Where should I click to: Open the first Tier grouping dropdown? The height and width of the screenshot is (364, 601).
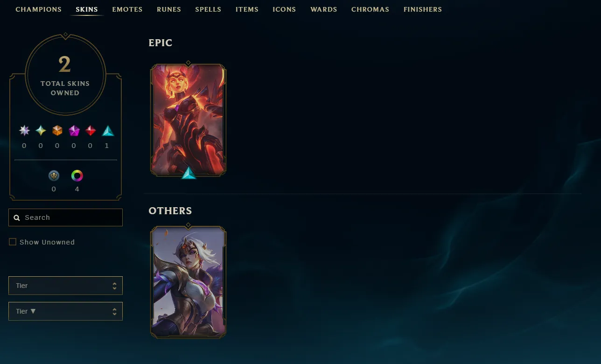(x=65, y=286)
